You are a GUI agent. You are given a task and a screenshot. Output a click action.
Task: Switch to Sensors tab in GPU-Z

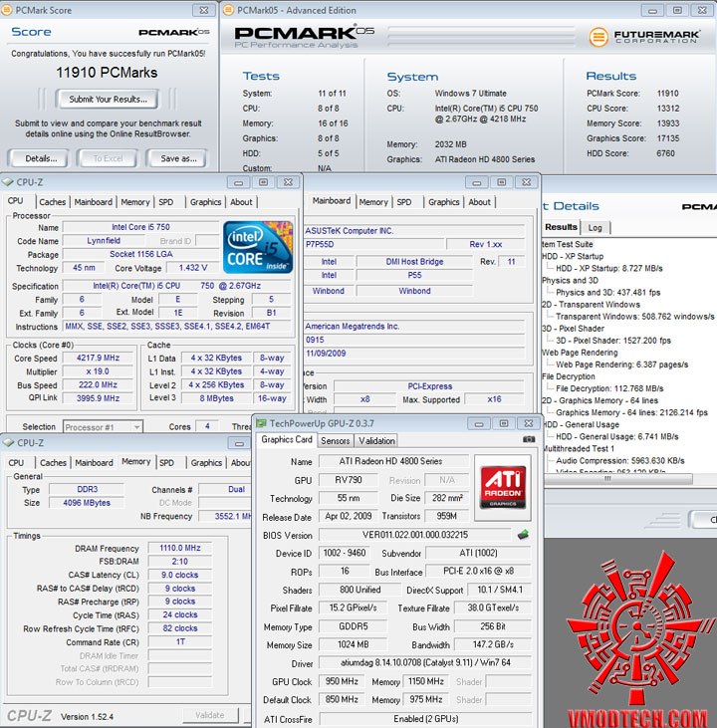click(336, 440)
